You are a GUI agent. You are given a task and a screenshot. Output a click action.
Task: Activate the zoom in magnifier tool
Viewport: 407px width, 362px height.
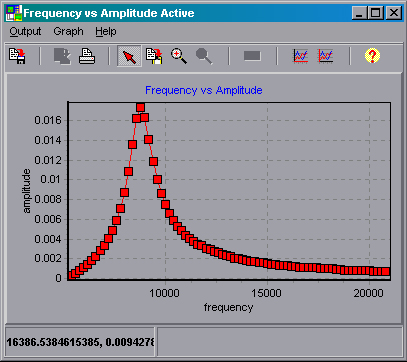[179, 56]
